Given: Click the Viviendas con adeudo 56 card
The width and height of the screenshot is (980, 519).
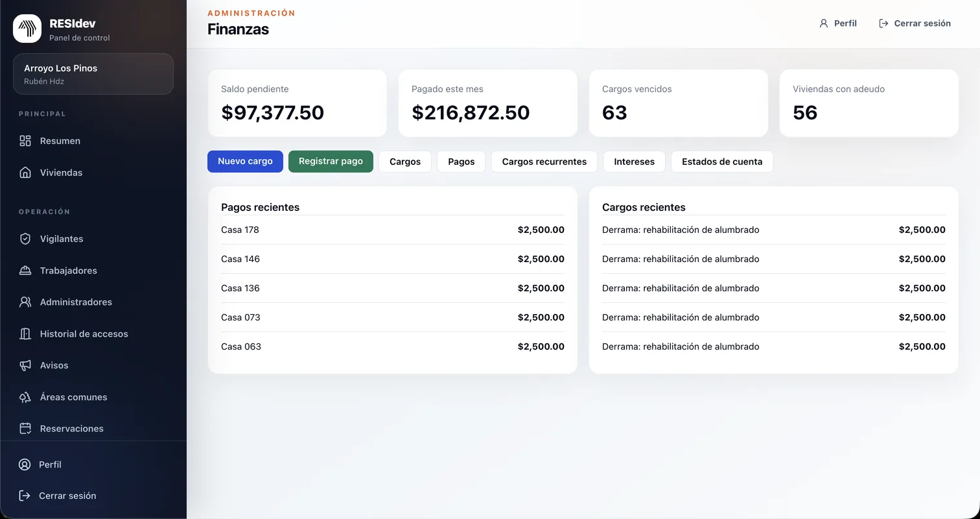Looking at the screenshot, I should click(869, 103).
